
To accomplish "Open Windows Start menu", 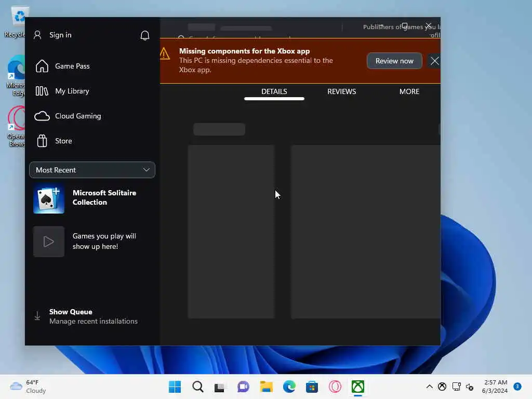I will click(175, 387).
